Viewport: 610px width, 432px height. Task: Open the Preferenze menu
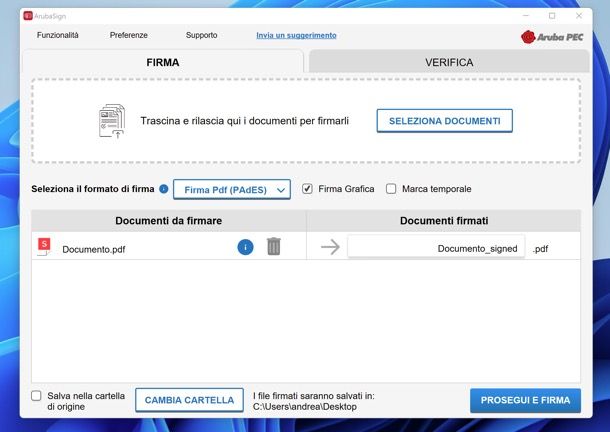click(x=128, y=35)
